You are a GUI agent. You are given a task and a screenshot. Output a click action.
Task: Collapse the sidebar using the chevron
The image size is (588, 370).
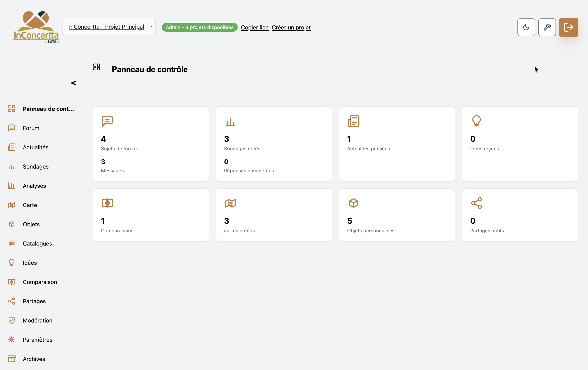74,83
